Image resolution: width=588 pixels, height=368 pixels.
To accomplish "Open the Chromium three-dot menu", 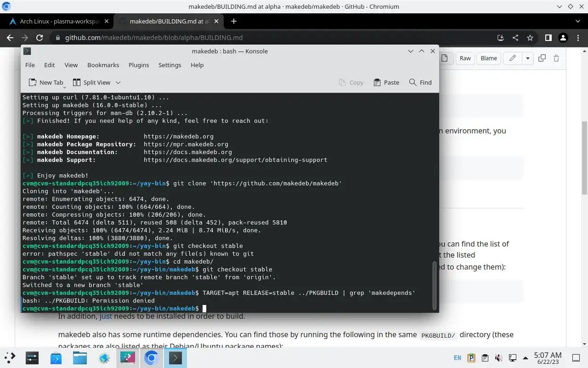I will click(577, 38).
